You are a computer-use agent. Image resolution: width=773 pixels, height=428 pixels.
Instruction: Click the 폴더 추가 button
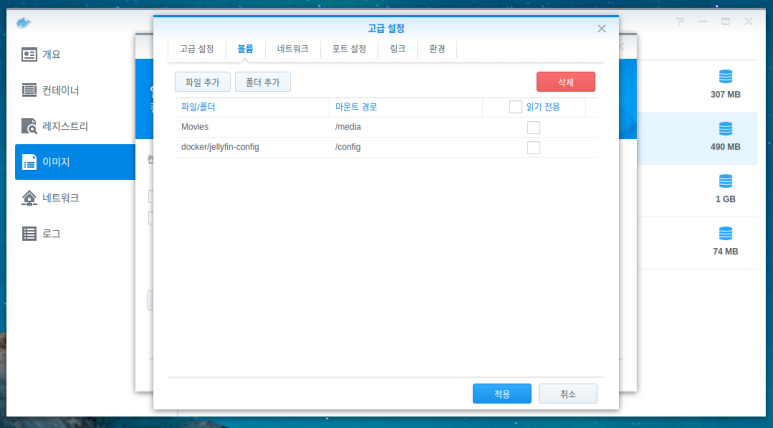pyautogui.click(x=263, y=82)
